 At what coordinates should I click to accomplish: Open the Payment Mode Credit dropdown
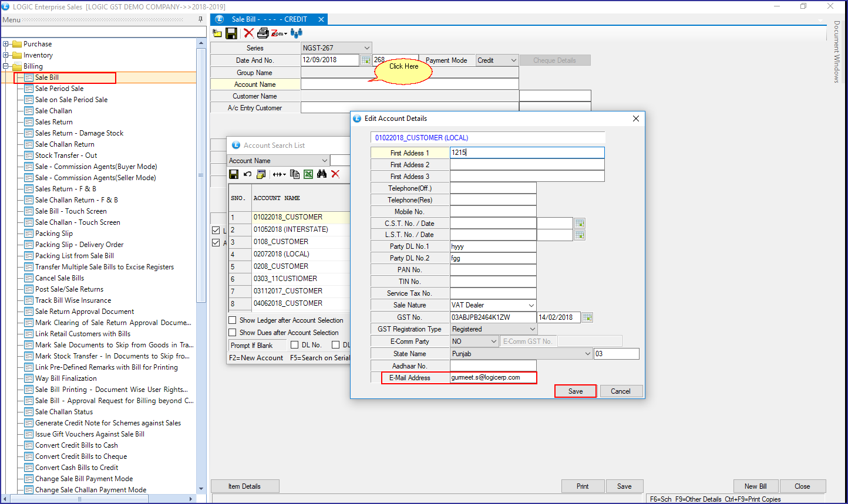513,60
